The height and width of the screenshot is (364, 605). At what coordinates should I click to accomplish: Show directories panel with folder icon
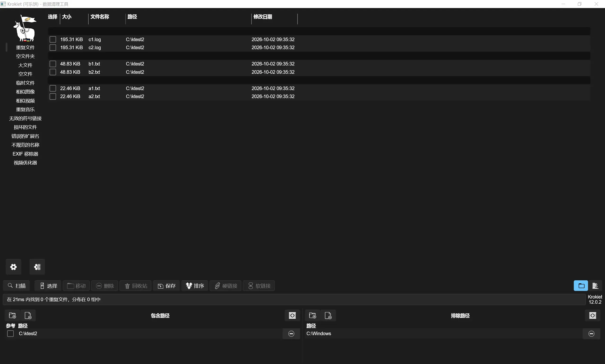[581, 286]
